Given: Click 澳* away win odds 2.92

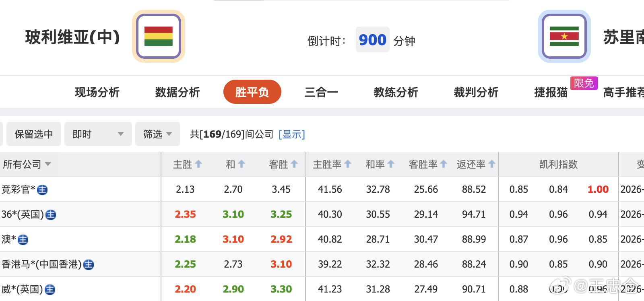Looking at the screenshot, I should 281,239.
